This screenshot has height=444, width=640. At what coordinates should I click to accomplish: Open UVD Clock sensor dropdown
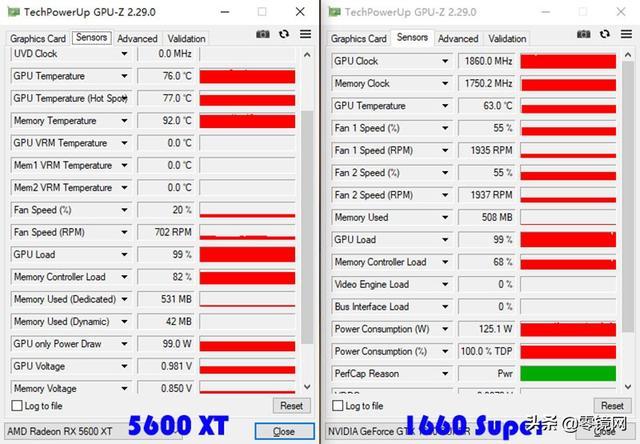[x=124, y=53]
